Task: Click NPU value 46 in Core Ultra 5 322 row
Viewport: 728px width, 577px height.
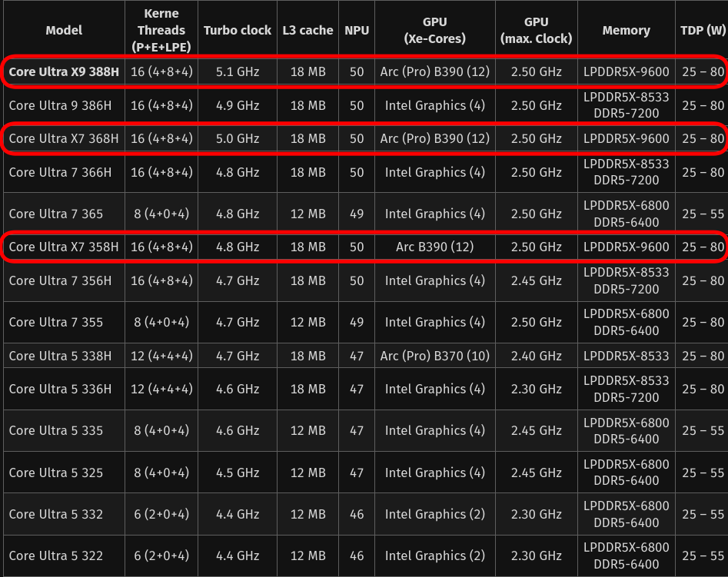Action: pyautogui.click(x=357, y=555)
